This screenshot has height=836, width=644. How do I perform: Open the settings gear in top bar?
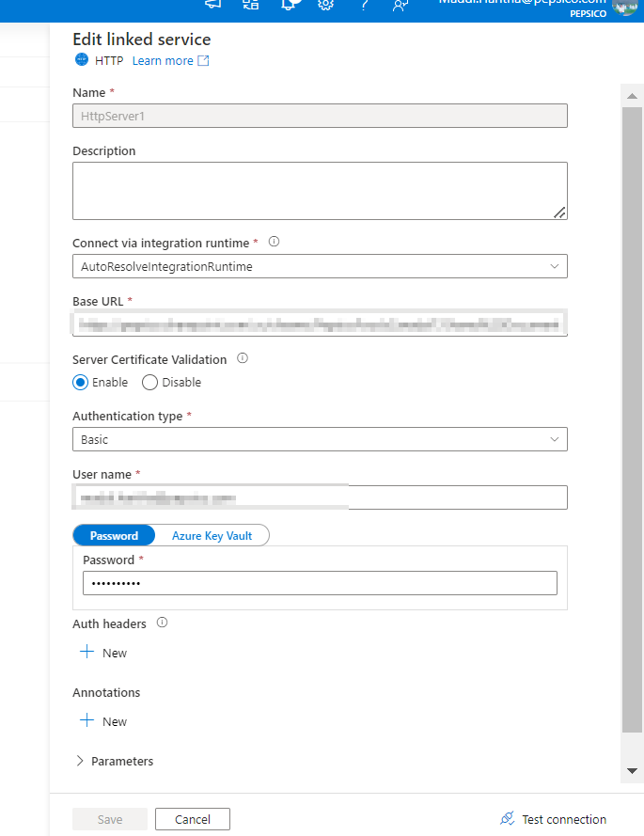click(x=325, y=5)
